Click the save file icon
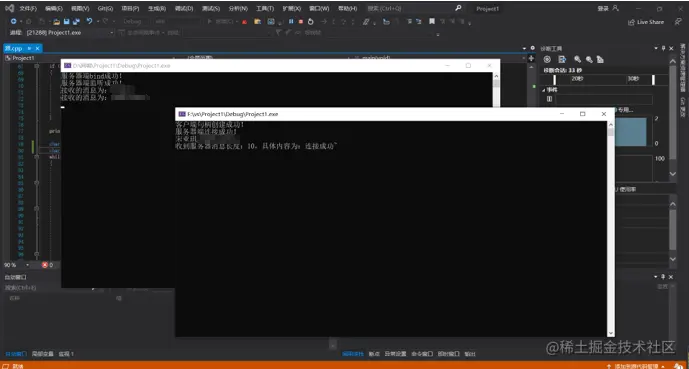This screenshot has height=369, width=689. pyautogui.click(x=66, y=22)
